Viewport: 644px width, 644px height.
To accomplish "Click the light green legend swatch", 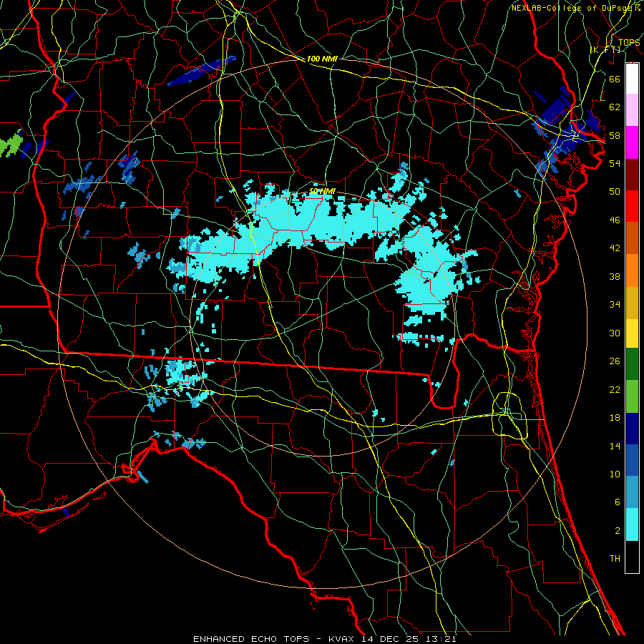I will click(632, 396).
